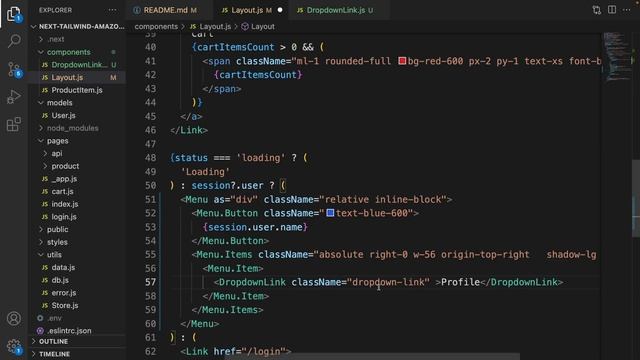Click line number 48 in the gutter

tap(151, 158)
